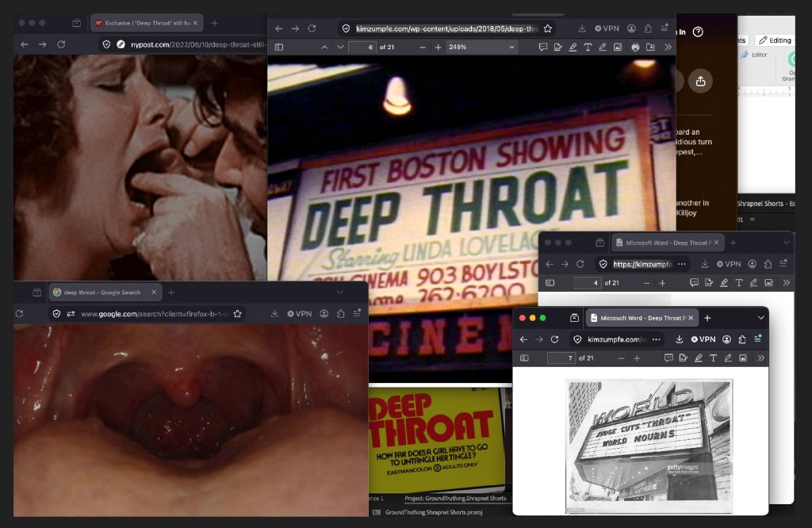Select Microsoft Word tab in page 4 window
Viewport: 812px width, 528px height.
pyautogui.click(x=668, y=243)
